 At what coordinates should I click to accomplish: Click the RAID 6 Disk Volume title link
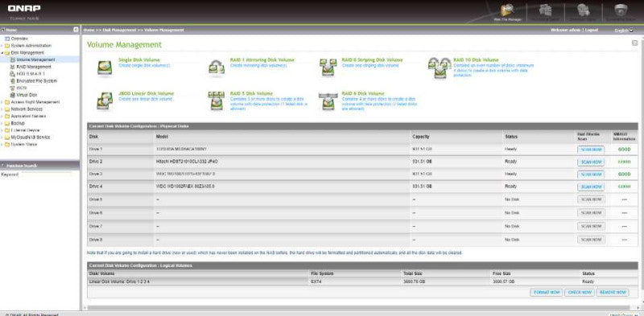(363, 93)
